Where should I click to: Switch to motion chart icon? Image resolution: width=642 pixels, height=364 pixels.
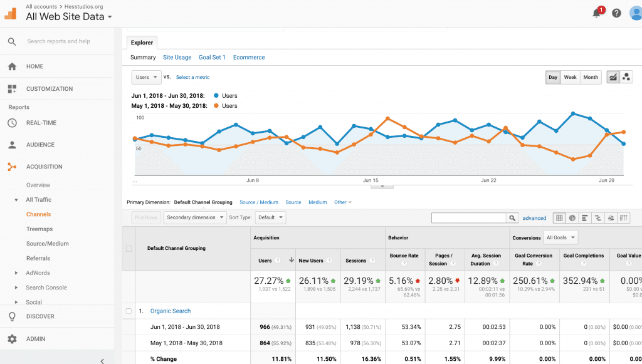click(626, 77)
